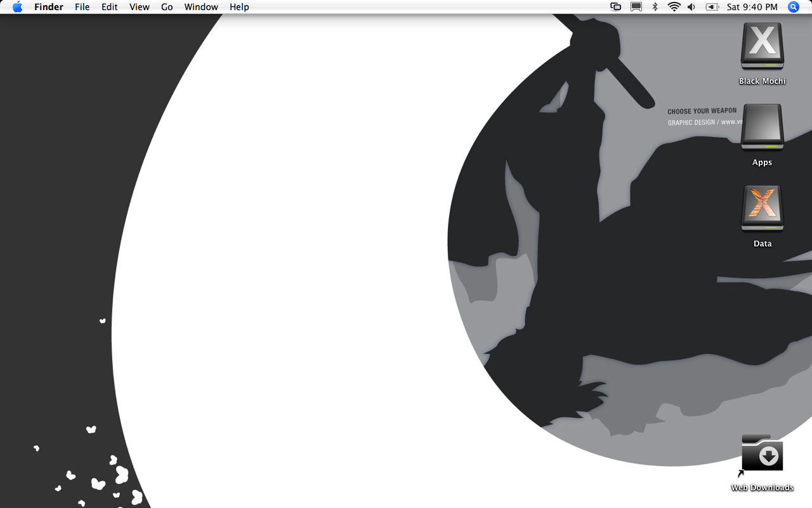812x508 pixels.
Task: Select the Apps drive on desktop
Action: point(762,128)
